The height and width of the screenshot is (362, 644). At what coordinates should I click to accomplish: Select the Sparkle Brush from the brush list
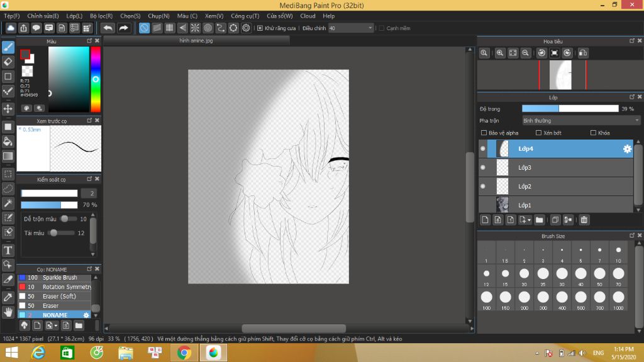(55, 277)
